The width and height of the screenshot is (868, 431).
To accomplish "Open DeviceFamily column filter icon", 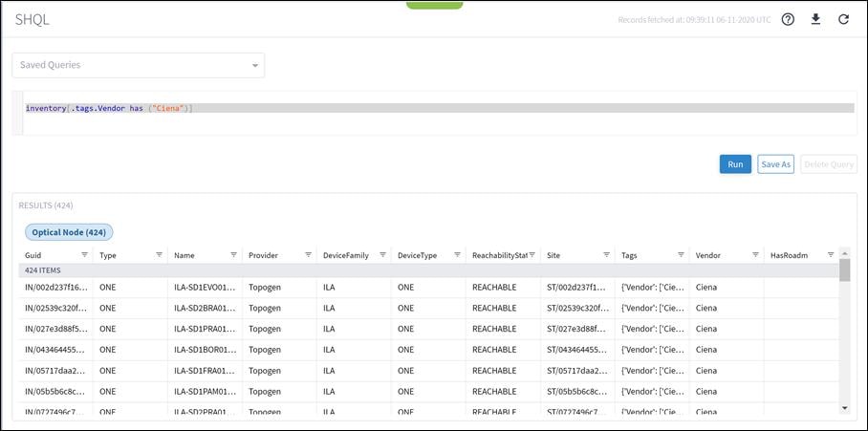I will click(382, 255).
